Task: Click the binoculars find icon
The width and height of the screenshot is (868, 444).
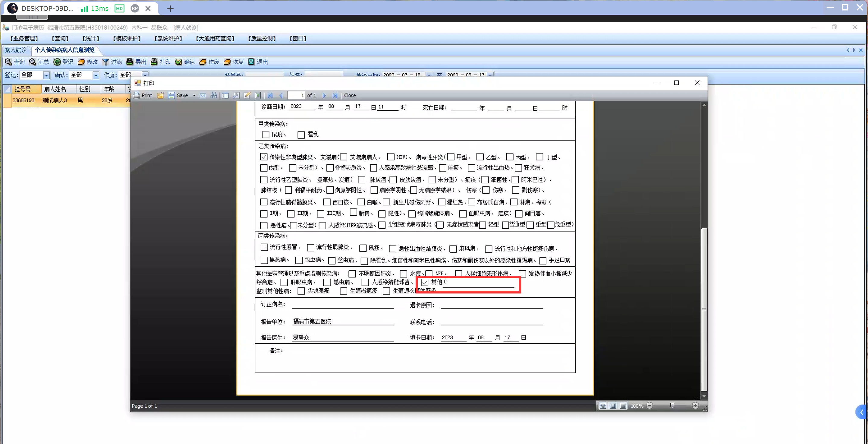Action: [x=214, y=95]
